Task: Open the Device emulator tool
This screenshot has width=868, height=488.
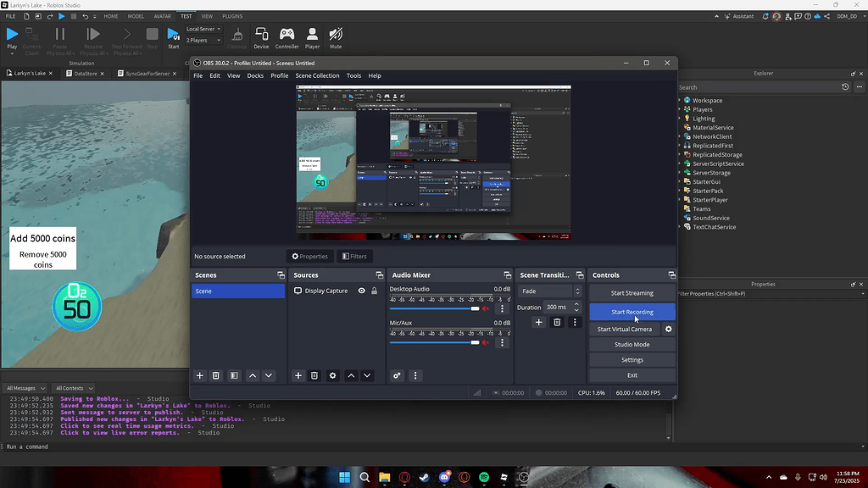Action: pyautogui.click(x=261, y=37)
